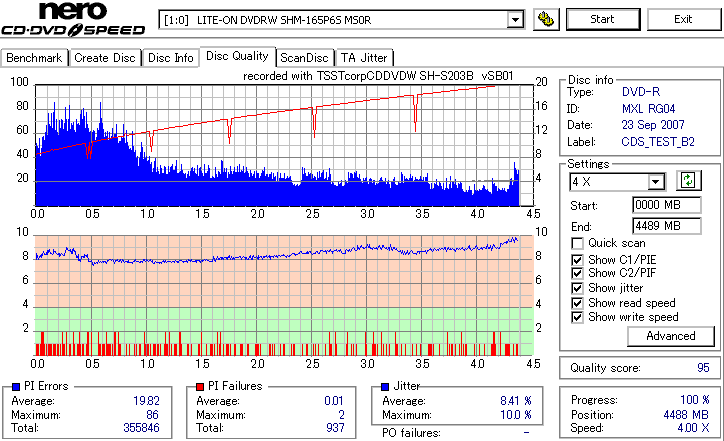The width and height of the screenshot is (724, 441).
Task: Click the PI Errors maximum value 86
Action: (x=152, y=415)
